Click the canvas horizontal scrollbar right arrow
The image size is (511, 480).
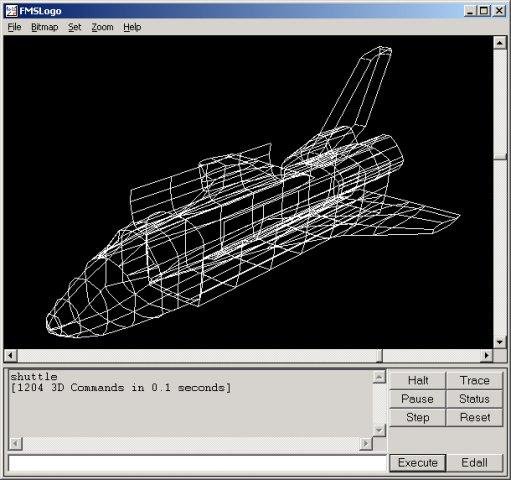pyautogui.click(x=486, y=355)
